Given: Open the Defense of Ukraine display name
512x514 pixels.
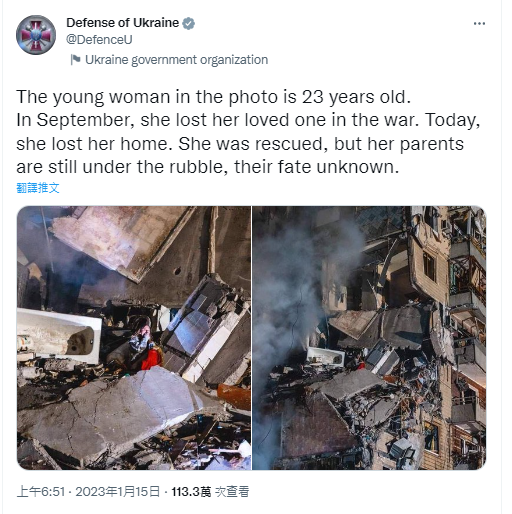Looking at the screenshot, I should point(123,23).
